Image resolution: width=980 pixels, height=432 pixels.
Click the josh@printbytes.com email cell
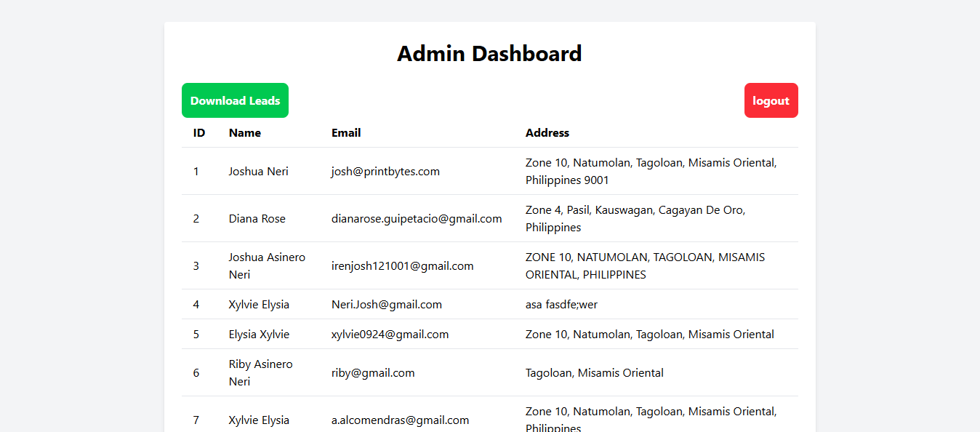(x=385, y=172)
